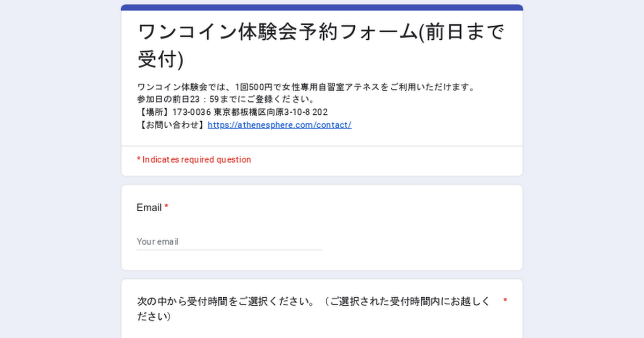This screenshot has width=644, height=338.
Task: Click the Indicates required question notice
Action: (194, 159)
